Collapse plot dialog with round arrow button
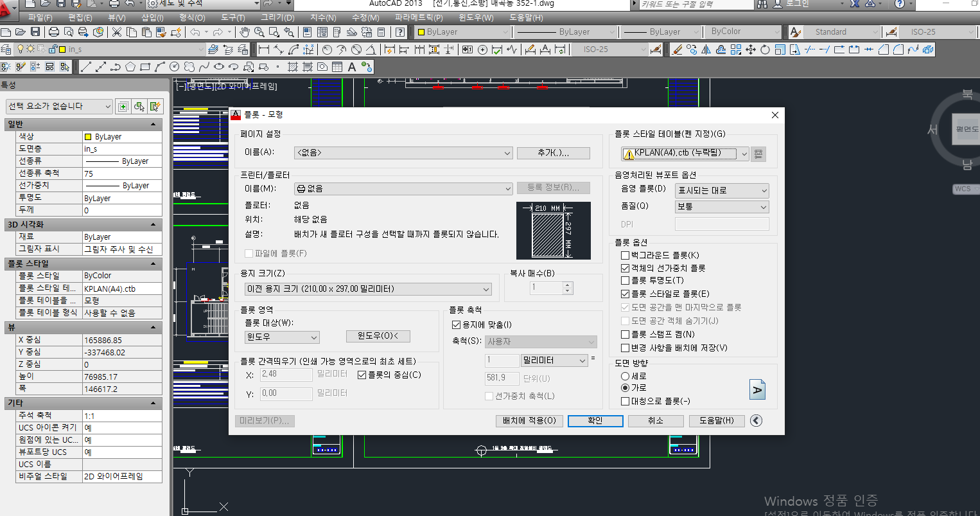This screenshot has height=516, width=980. coord(756,420)
